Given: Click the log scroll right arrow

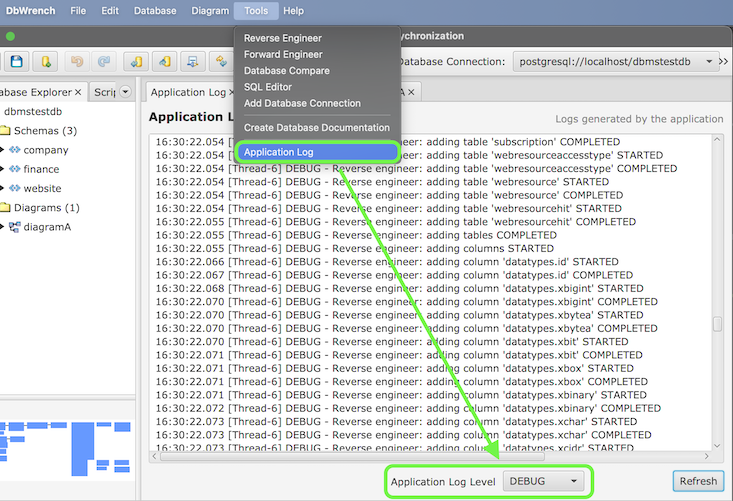Looking at the screenshot, I should (706, 456).
